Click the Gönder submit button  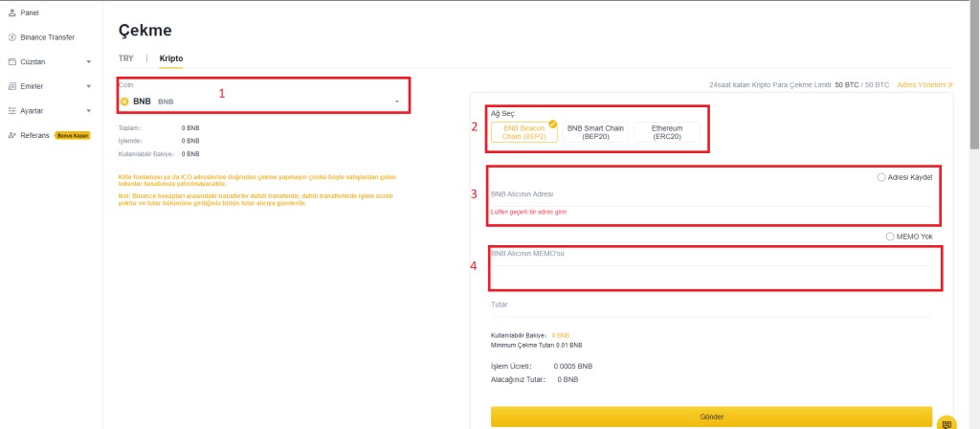[711, 417]
